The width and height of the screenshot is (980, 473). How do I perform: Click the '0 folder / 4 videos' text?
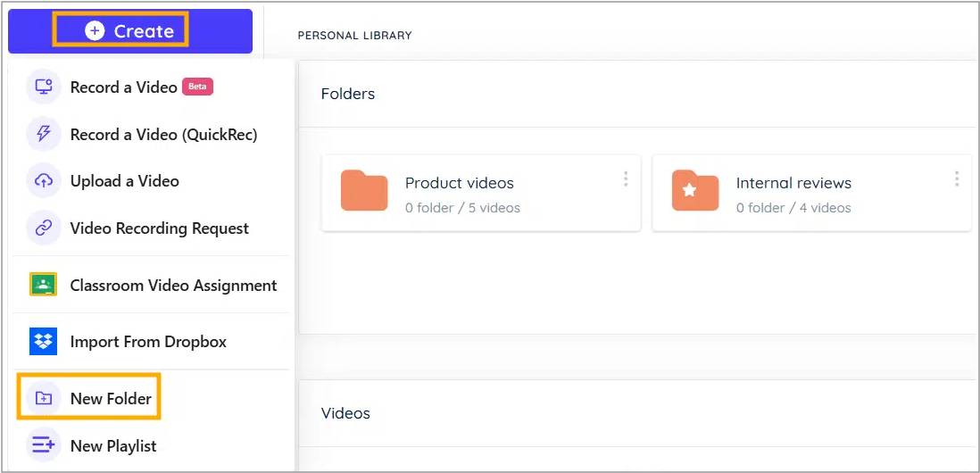click(x=793, y=207)
